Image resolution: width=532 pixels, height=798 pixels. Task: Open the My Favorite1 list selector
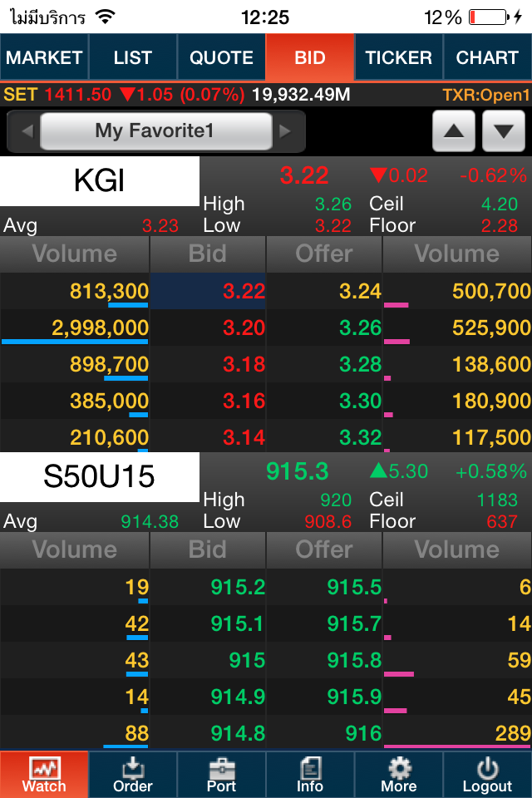pos(155,131)
